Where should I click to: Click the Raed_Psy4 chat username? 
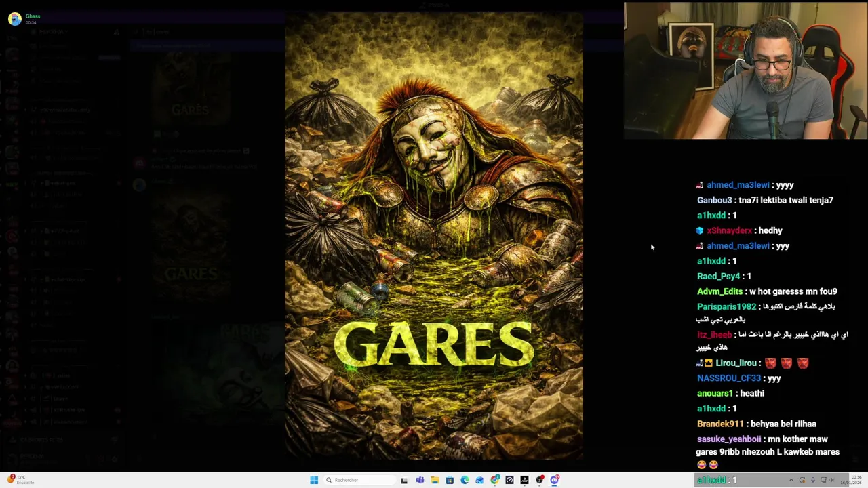[718, 277]
